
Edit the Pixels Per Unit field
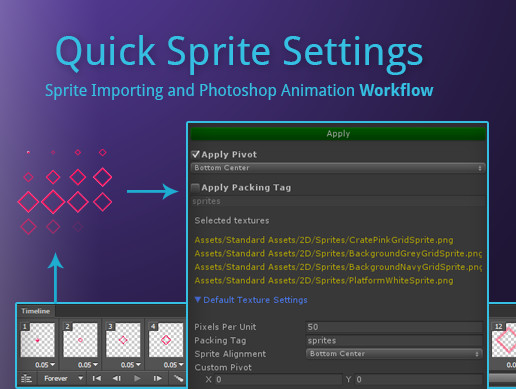click(394, 327)
